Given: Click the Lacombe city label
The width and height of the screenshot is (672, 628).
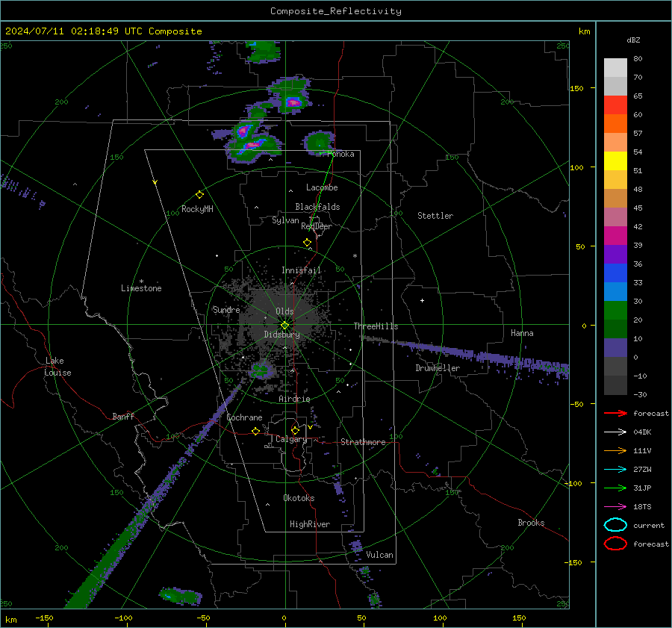Looking at the screenshot, I should pos(322,187).
